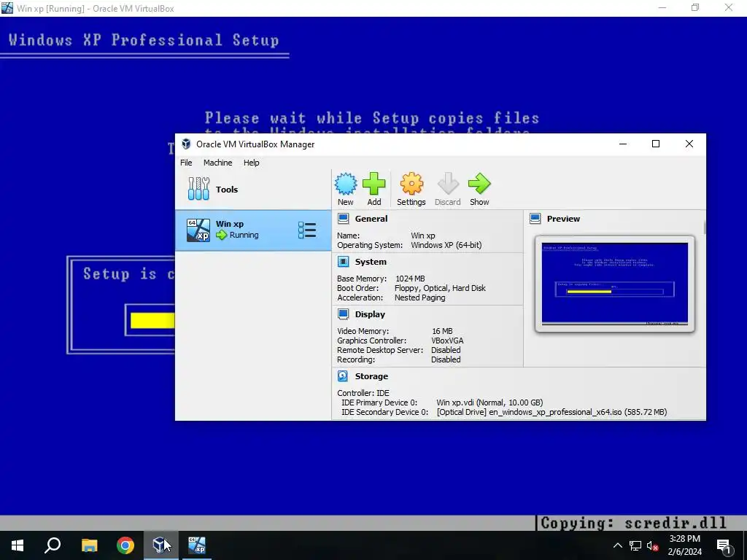Viewport: 747px width, 560px height.
Task: Click the Preview panel icon
Action: (535, 219)
